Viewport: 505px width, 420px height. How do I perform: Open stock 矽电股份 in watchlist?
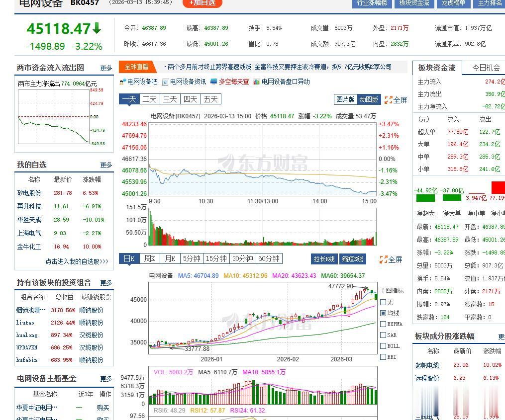(29, 193)
